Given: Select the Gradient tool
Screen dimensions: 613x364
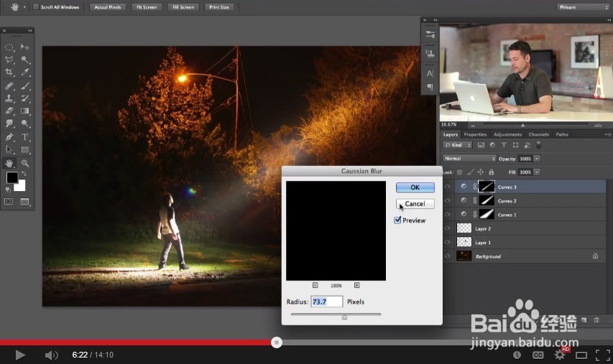Looking at the screenshot, I should pos(25,111).
